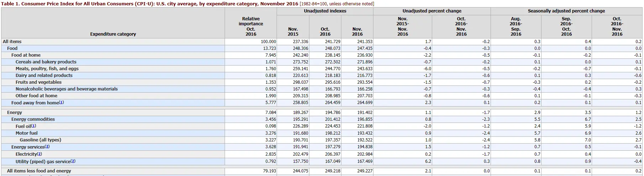Open footnote 1 beside Fuel oil

33,126
